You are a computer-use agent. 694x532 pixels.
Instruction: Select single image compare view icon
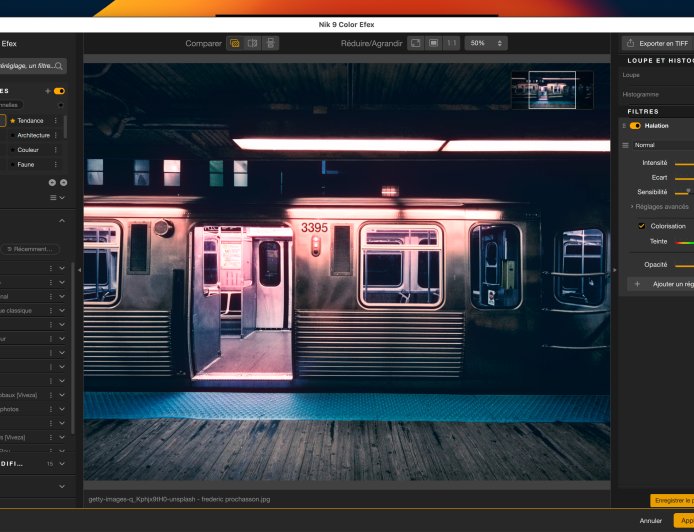click(x=235, y=43)
